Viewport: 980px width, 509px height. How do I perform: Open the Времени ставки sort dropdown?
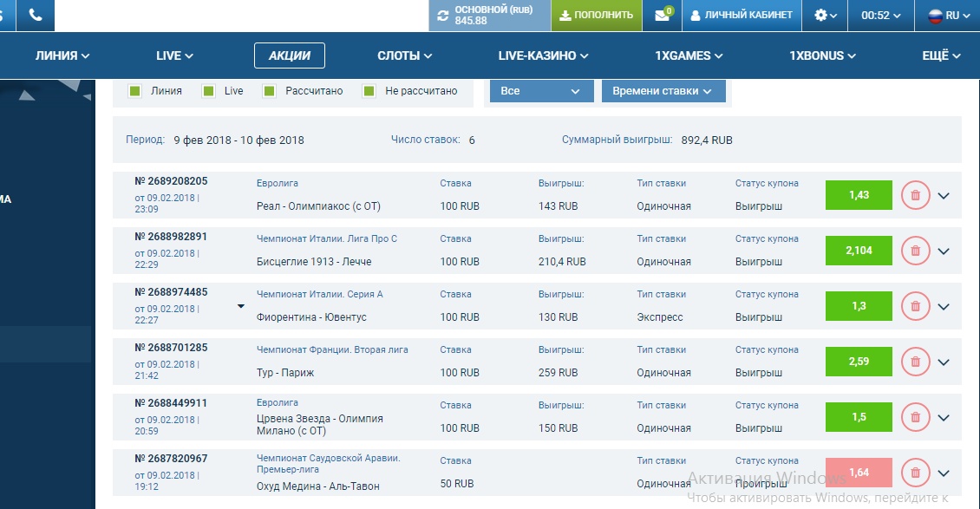[x=663, y=91]
